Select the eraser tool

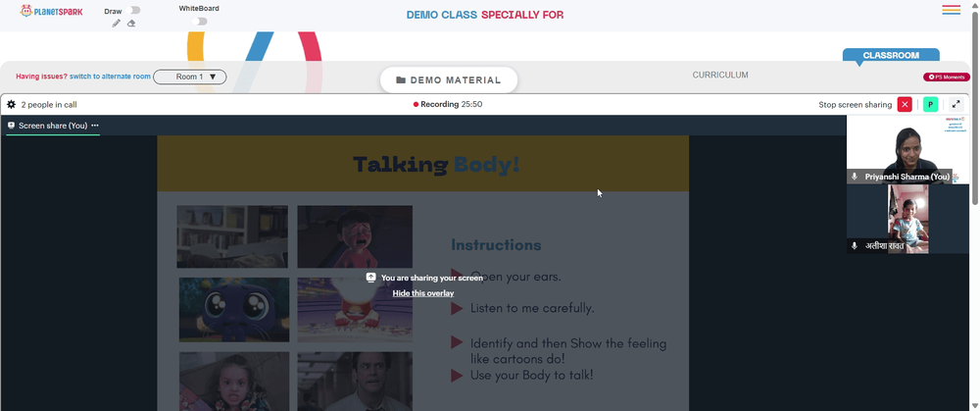point(131,24)
